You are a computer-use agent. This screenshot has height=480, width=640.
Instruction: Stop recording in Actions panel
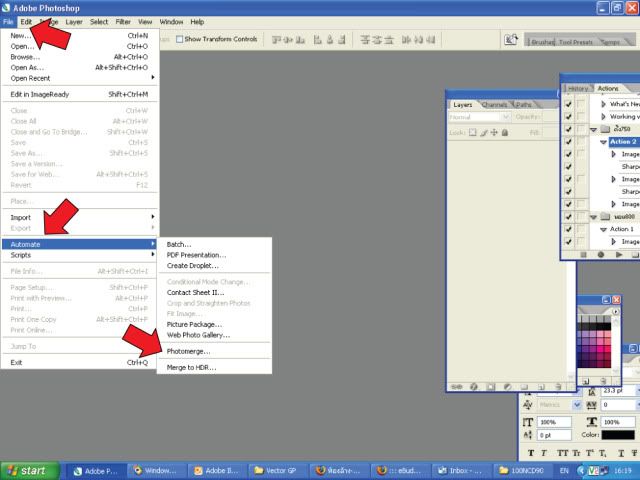584,255
